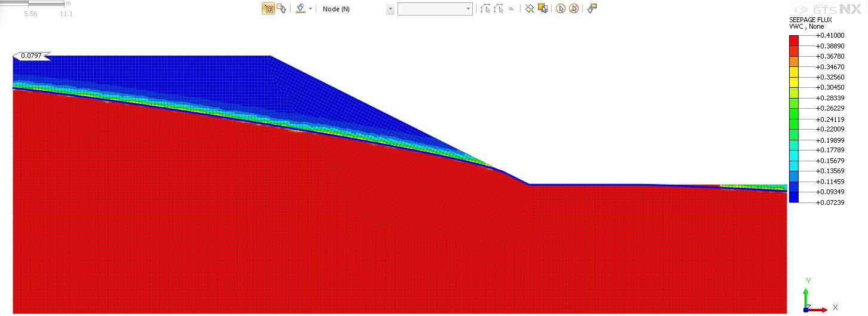Click the yellow box with cursor icon
This screenshot has height=316, width=868.
pos(543,9)
